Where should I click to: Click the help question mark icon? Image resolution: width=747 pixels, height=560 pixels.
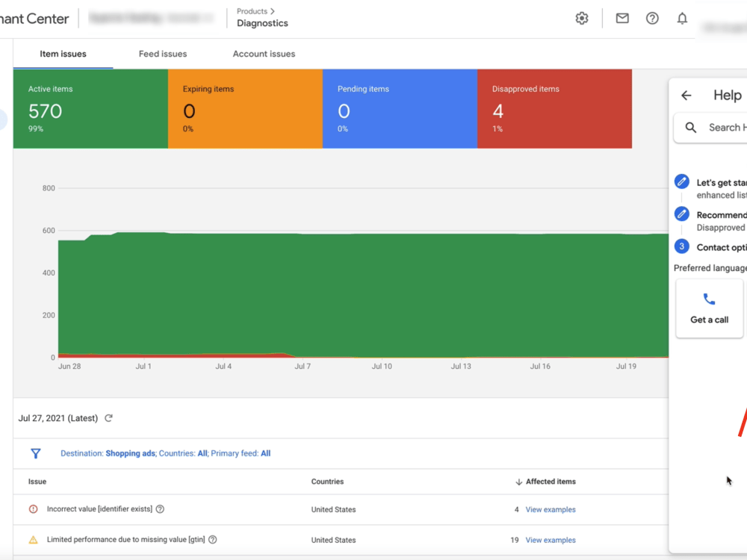652,19
